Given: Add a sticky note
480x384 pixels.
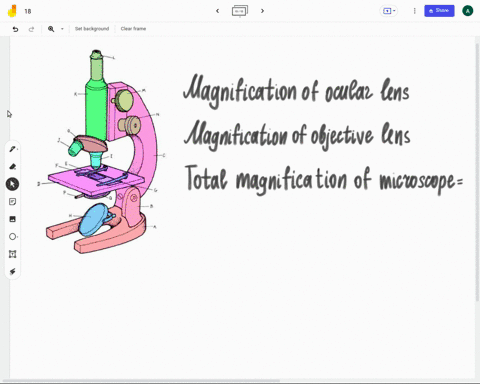Looking at the screenshot, I should tap(13, 202).
